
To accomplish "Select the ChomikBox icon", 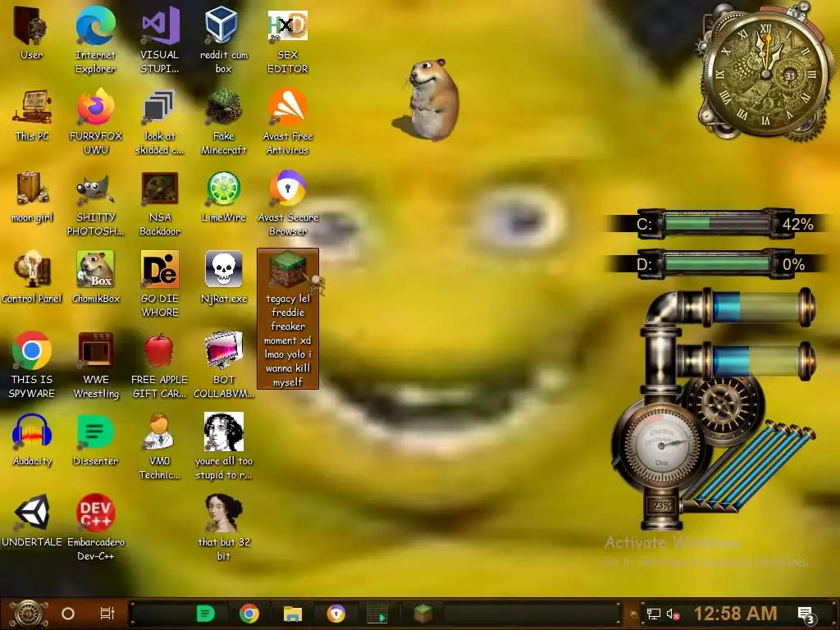I will [95, 277].
